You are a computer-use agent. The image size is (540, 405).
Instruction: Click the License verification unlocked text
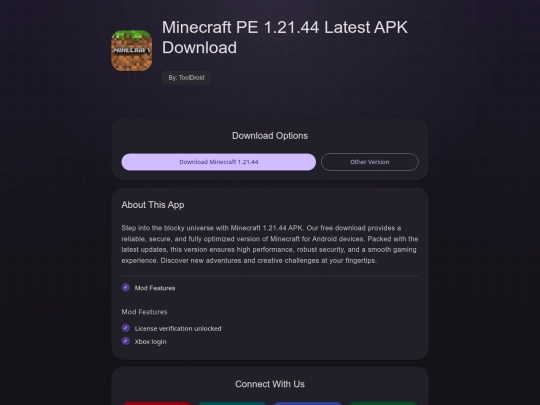[178, 329]
